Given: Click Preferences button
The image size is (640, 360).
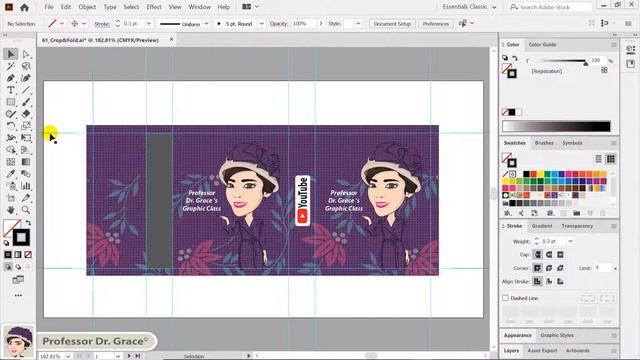Looking at the screenshot, I should 436,24.
